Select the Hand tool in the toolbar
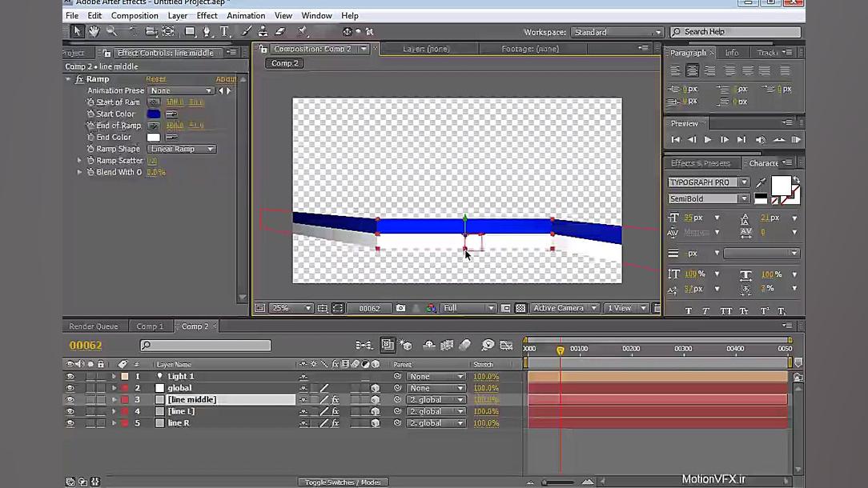The height and width of the screenshot is (488, 868). pyautogui.click(x=94, y=31)
